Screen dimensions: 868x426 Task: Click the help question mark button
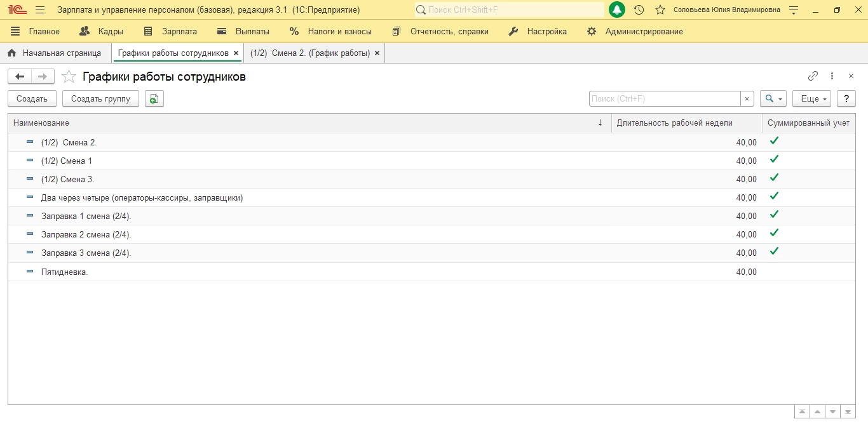tap(846, 98)
